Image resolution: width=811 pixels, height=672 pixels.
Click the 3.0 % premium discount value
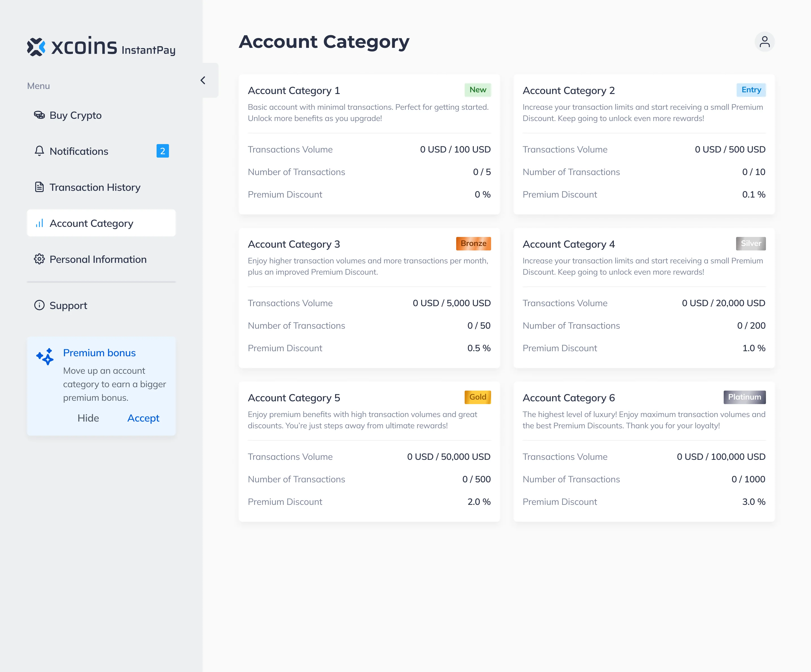click(x=754, y=501)
